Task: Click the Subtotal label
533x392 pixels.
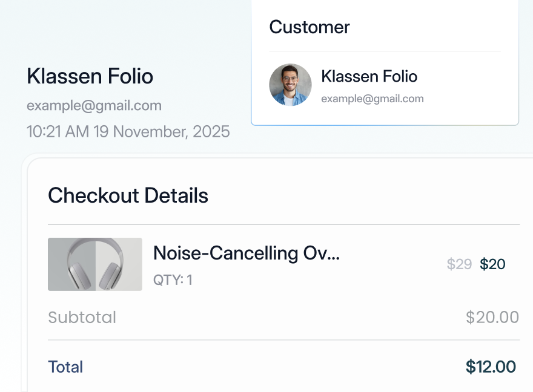Action: 82,317
